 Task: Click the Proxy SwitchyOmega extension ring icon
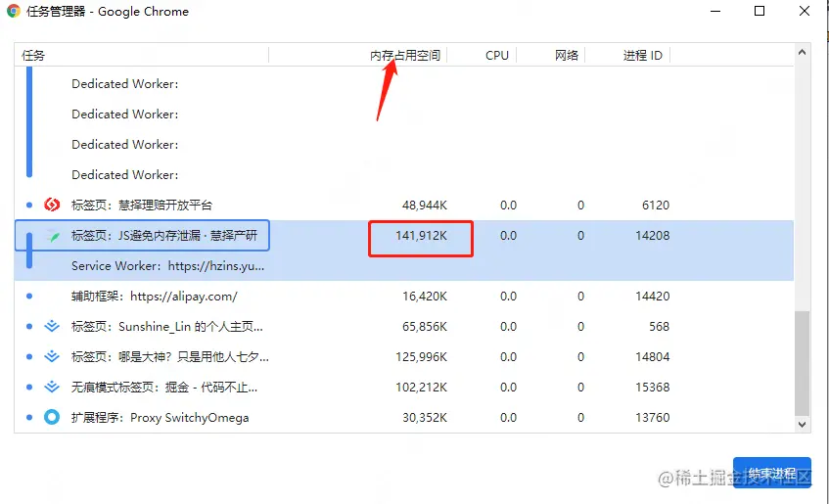click(x=52, y=417)
